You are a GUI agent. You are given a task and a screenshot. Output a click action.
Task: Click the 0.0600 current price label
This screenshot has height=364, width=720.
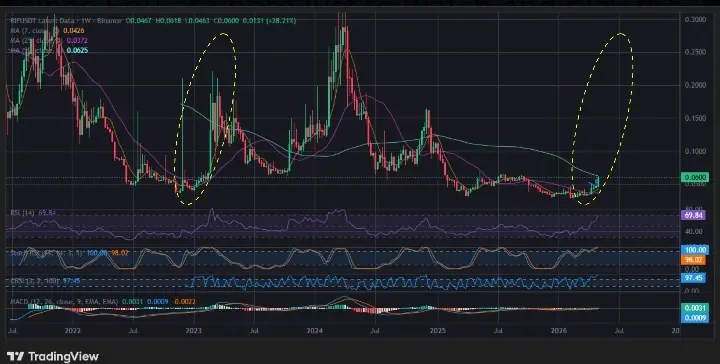click(x=695, y=177)
